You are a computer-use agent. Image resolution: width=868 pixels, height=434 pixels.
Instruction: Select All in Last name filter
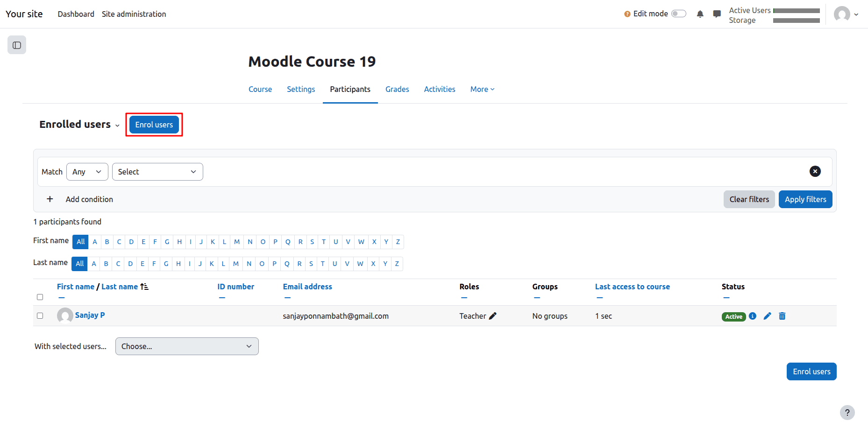[x=79, y=264]
